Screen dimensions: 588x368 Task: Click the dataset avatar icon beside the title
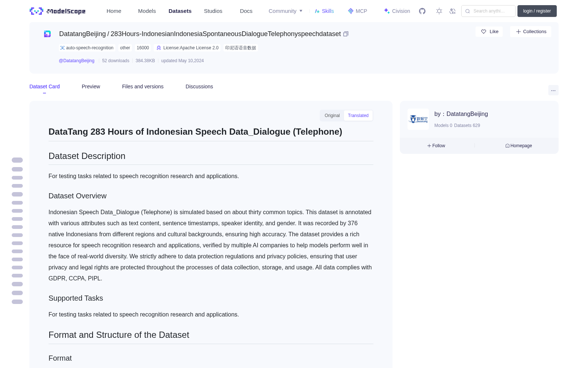47,34
